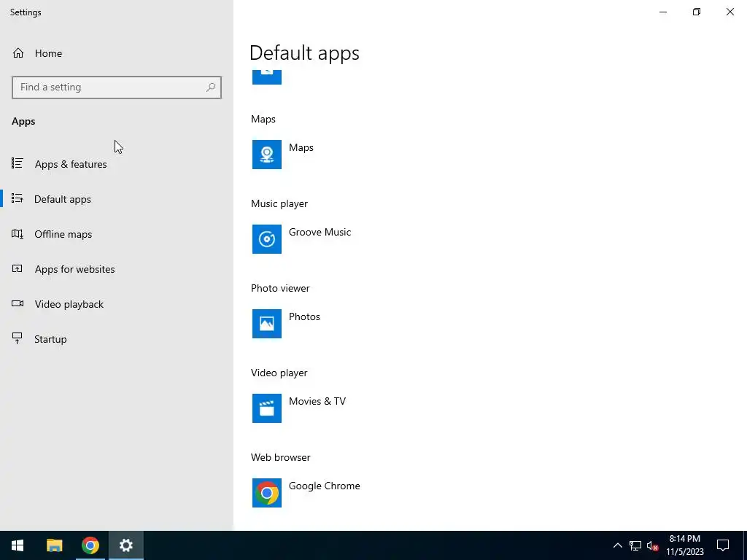Click the Find a setting search field

pyautogui.click(x=117, y=87)
